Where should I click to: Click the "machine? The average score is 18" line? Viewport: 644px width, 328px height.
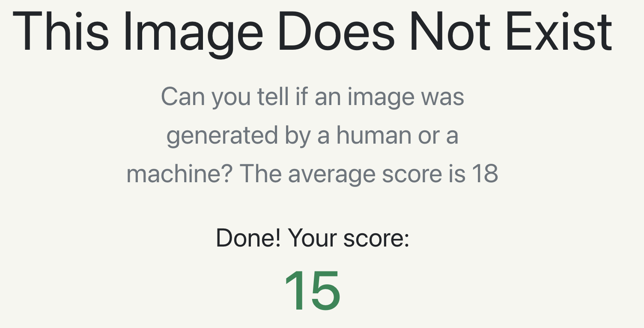[x=313, y=174]
